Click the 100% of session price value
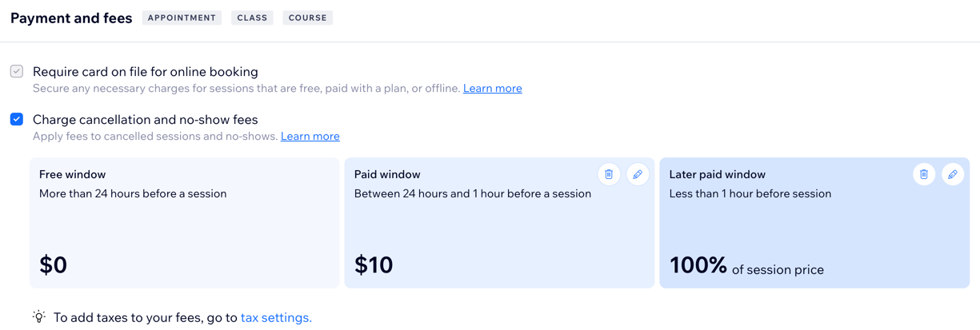 tap(746, 266)
